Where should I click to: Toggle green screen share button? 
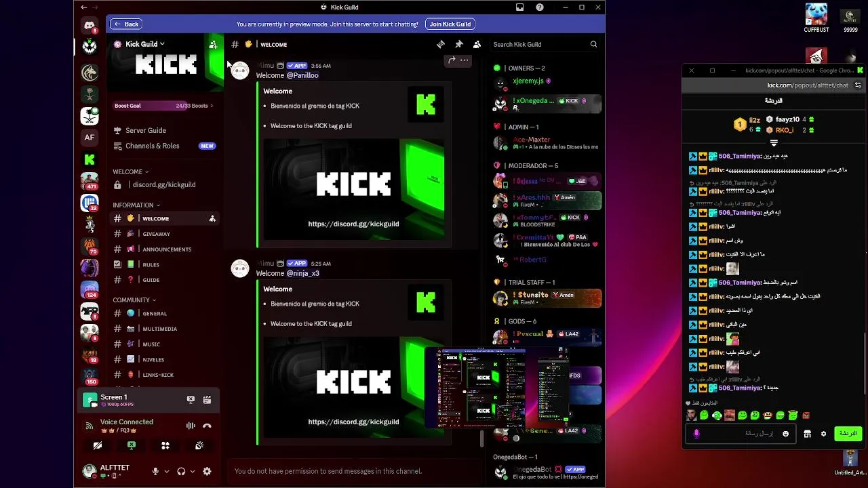pyautogui.click(x=132, y=445)
